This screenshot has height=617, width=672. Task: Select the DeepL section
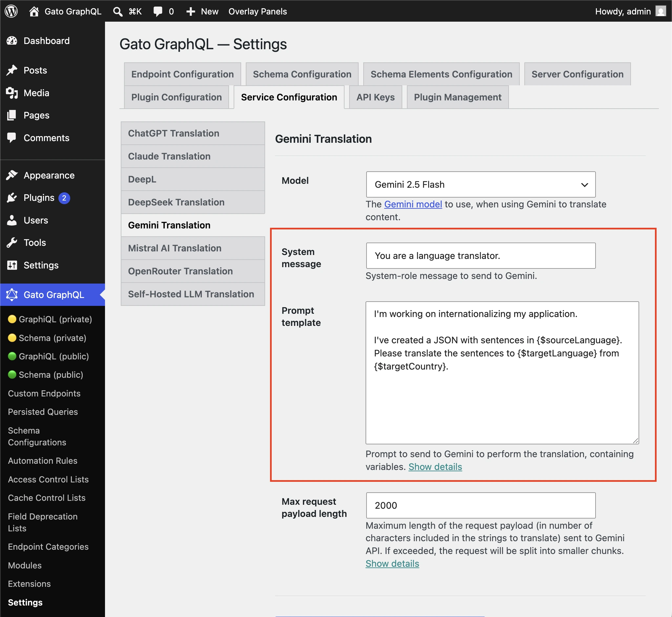[x=193, y=179]
